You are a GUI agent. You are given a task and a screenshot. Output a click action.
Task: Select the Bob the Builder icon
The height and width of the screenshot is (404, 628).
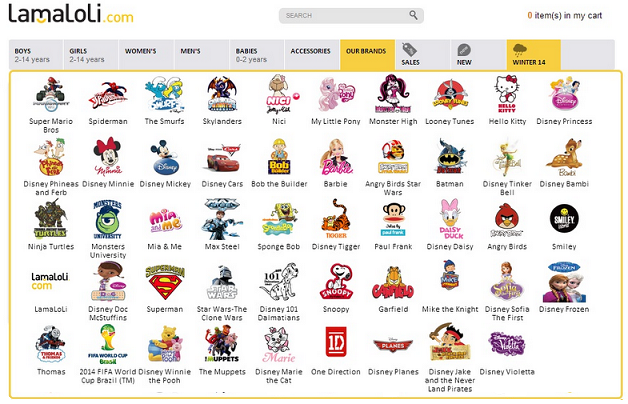coord(279,157)
